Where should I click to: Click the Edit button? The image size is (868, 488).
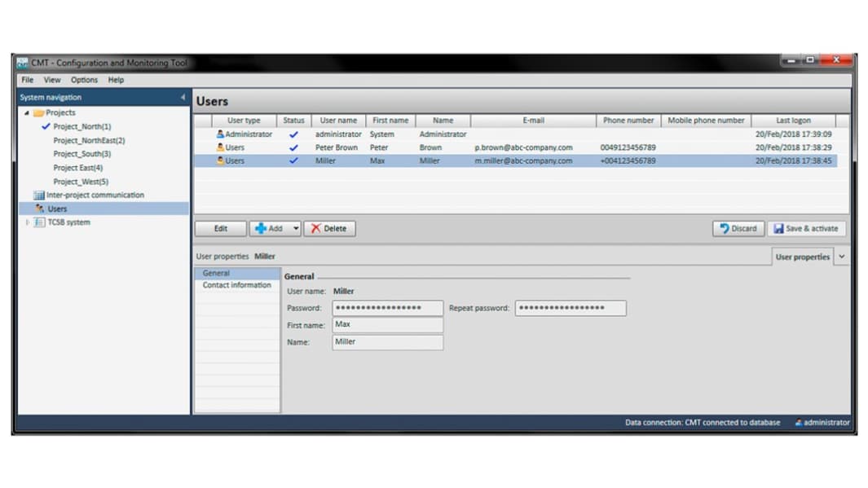pyautogui.click(x=220, y=228)
